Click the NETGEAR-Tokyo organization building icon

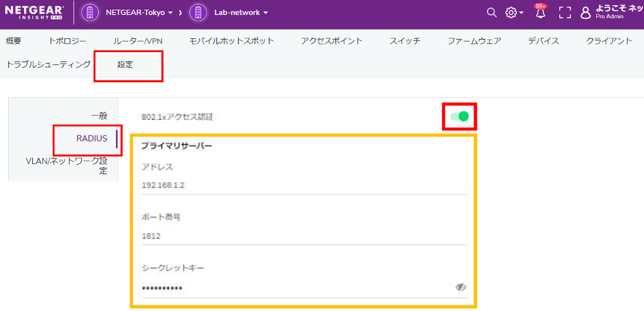[x=90, y=13]
